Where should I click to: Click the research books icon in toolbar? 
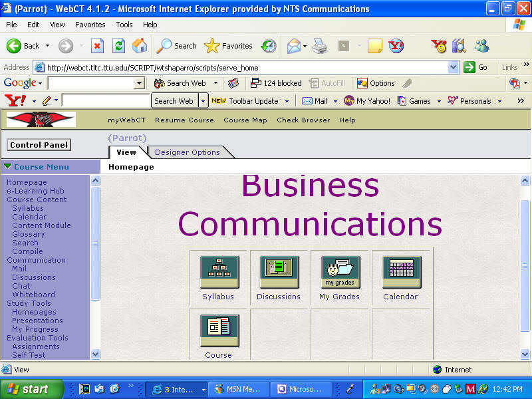(459, 46)
